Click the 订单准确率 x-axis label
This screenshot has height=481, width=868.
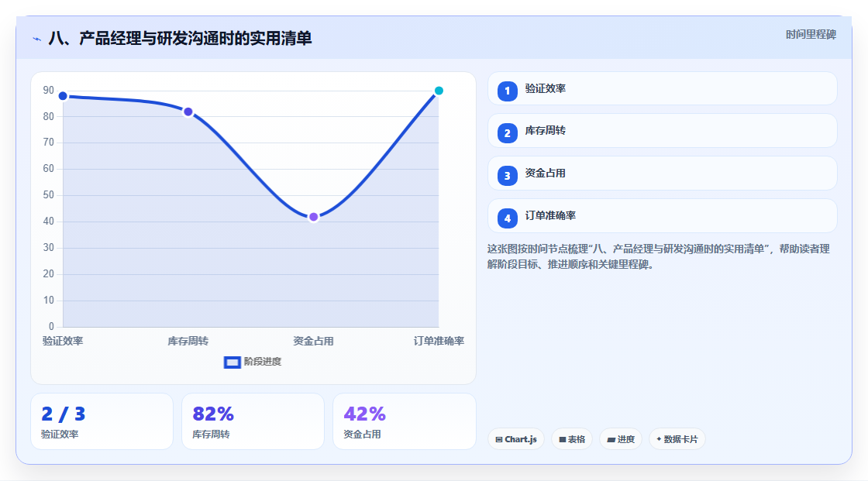click(439, 341)
